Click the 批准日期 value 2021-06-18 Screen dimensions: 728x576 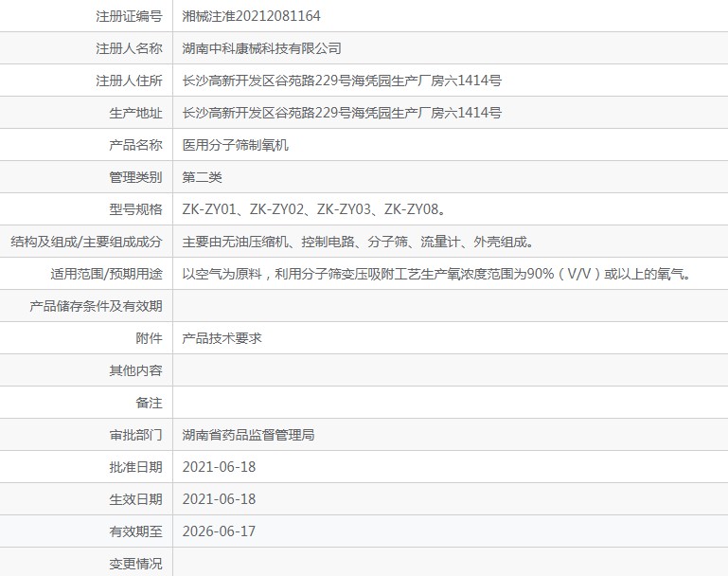pyautogui.click(x=219, y=467)
